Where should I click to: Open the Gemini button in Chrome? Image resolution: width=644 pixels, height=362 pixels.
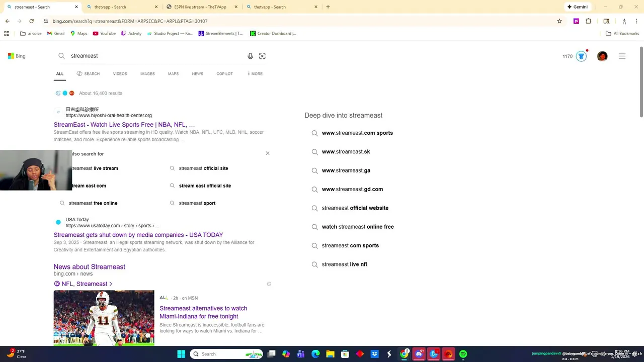(x=577, y=7)
